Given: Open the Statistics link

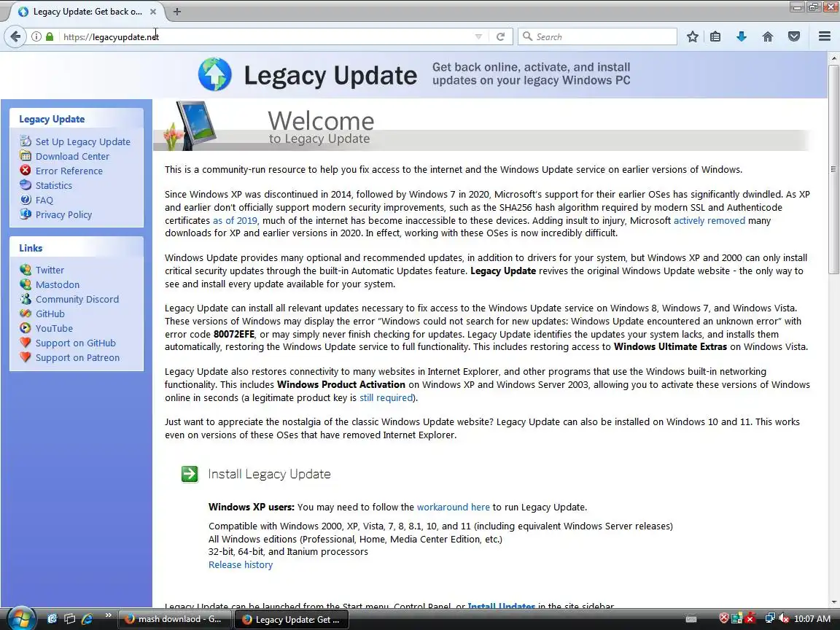Looking at the screenshot, I should coord(53,185).
